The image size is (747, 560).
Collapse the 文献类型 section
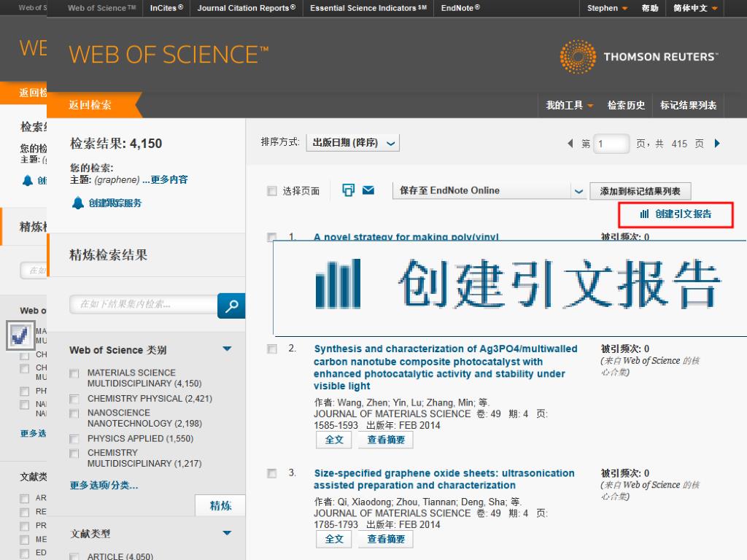click(x=228, y=533)
